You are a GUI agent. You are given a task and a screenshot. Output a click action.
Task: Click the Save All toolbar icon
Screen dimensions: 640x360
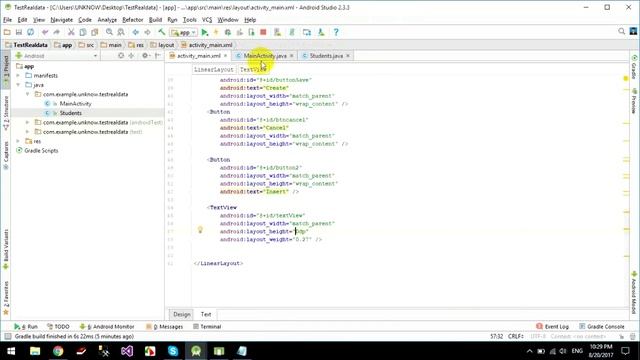pyautogui.click(x=19, y=32)
